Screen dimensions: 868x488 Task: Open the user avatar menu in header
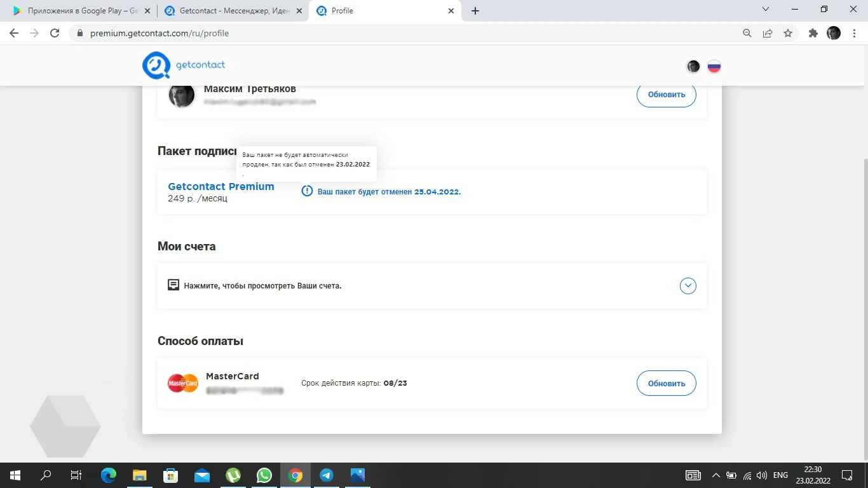coord(693,66)
